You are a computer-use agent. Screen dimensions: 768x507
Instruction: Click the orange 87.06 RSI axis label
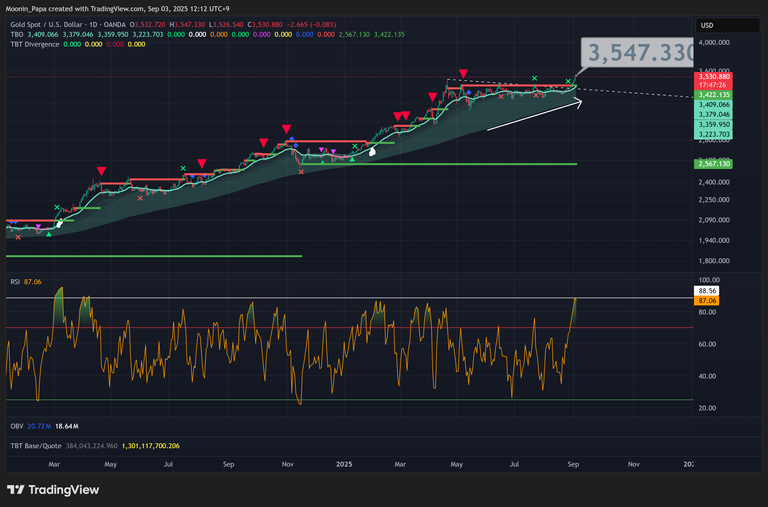(x=707, y=301)
